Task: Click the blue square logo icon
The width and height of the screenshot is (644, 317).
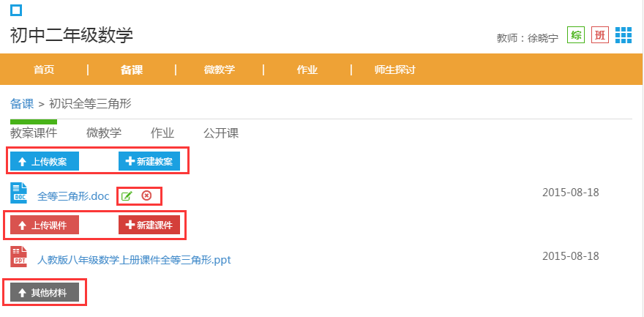Action: [16, 11]
